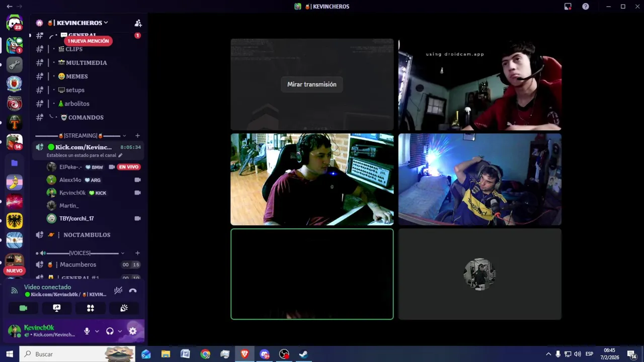Image resolution: width=644 pixels, height=362 pixels.
Task: Click the Windows Start button
Action: [x=10, y=354]
